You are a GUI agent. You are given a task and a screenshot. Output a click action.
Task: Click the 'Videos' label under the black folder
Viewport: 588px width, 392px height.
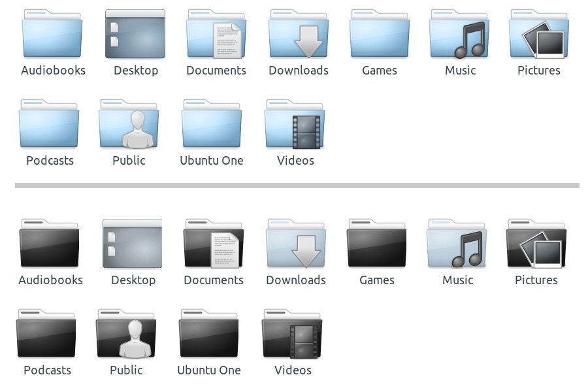(x=293, y=370)
